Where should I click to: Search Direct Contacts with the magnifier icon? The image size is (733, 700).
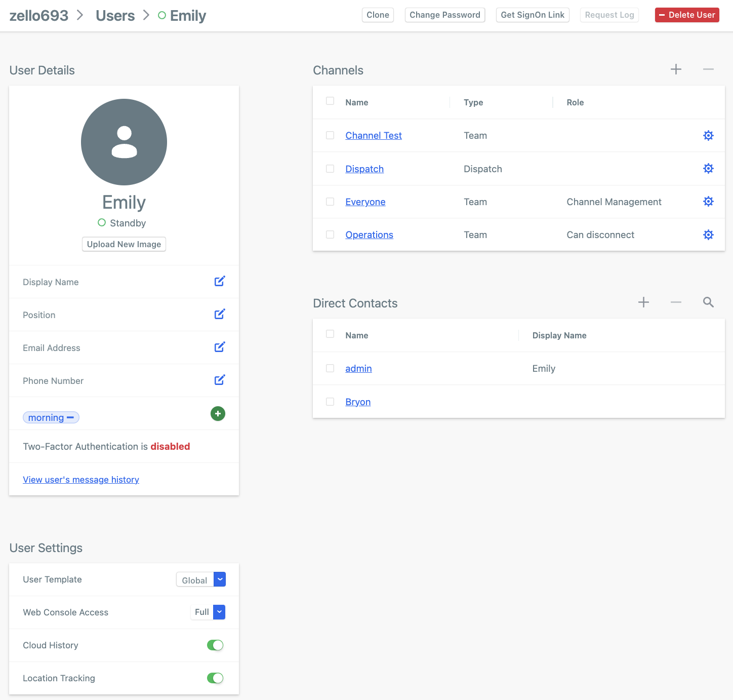click(708, 302)
